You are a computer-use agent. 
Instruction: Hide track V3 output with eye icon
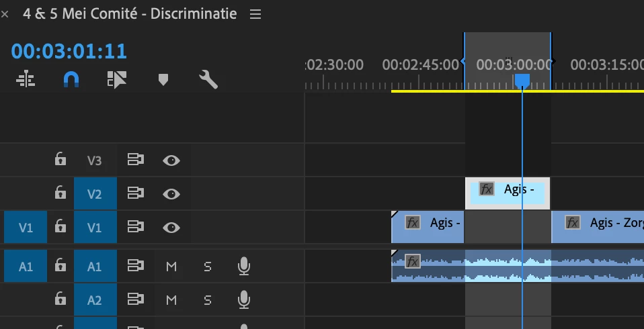point(171,160)
